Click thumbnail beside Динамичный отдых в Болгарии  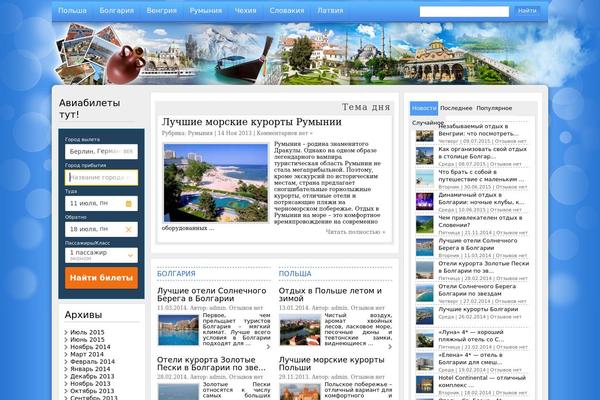click(424, 201)
